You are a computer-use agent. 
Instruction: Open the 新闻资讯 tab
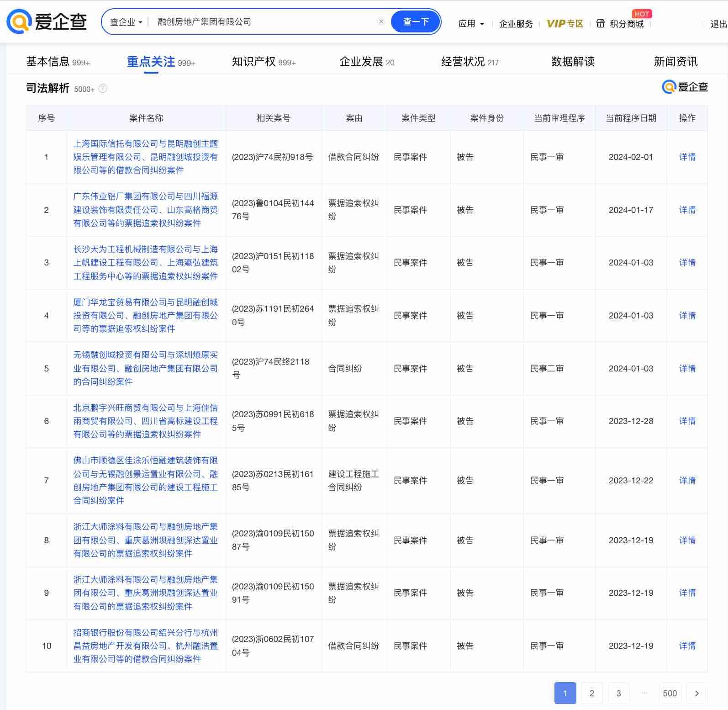point(675,62)
